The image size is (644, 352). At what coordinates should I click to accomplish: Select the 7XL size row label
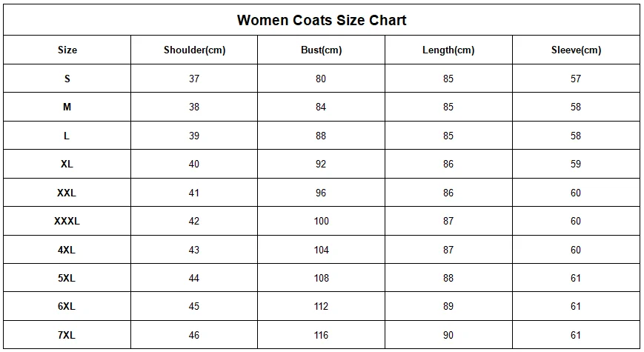tap(67, 335)
